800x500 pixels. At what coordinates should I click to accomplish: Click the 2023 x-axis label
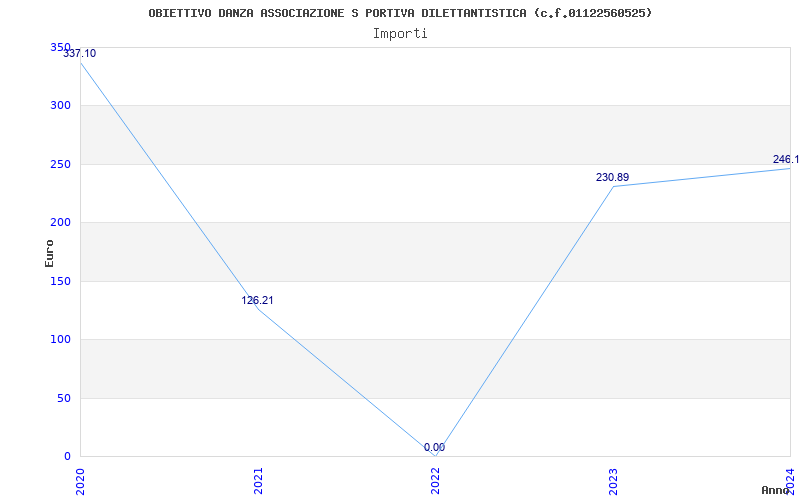pos(613,481)
